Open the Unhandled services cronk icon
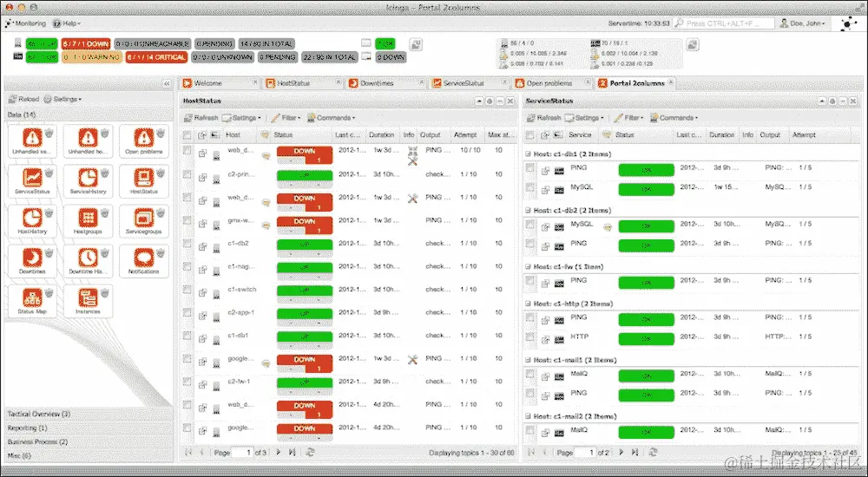The image size is (868, 477). (x=32, y=137)
